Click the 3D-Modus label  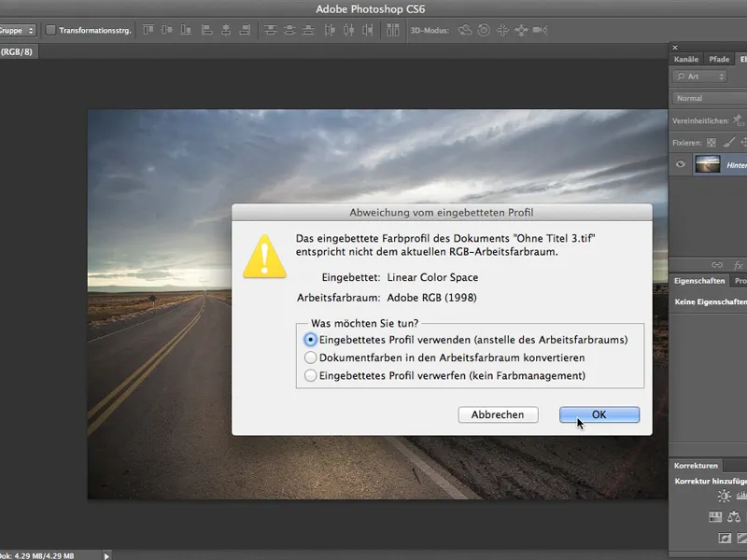point(430,30)
